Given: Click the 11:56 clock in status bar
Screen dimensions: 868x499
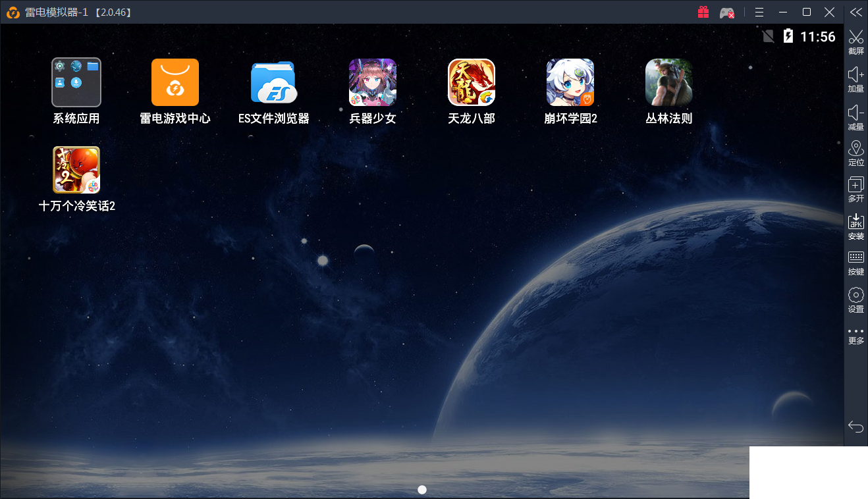Looking at the screenshot, I should tap(818, 37).
